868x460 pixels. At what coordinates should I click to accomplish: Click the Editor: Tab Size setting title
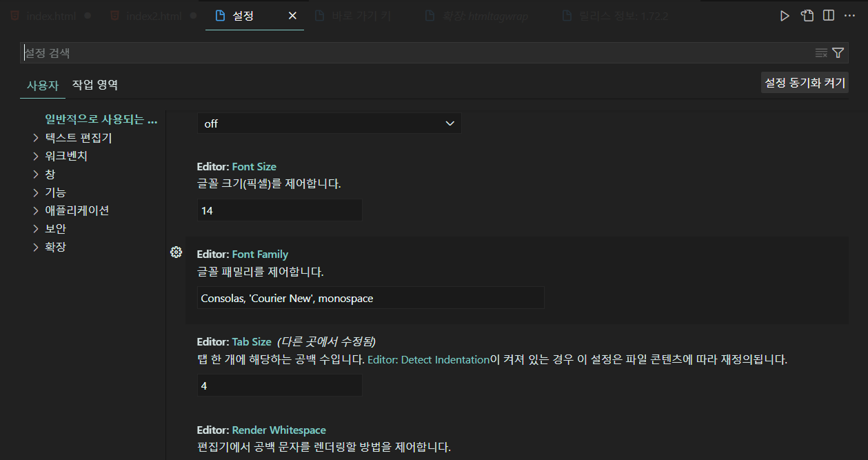coord(234,341)
